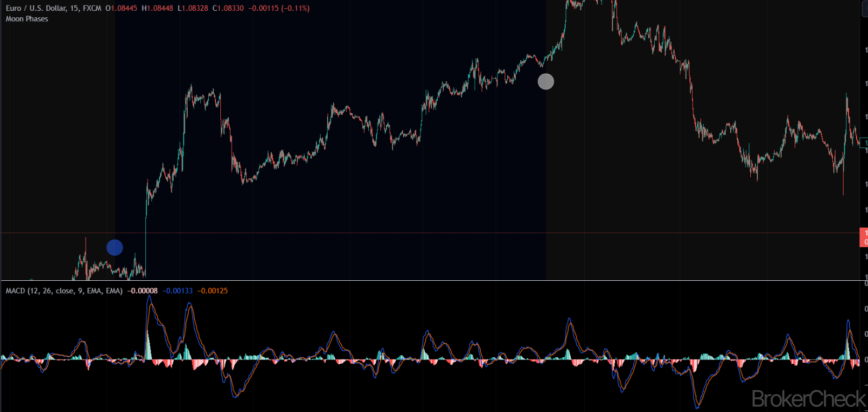Click the price change -0.00115 (-0.11%)
The width and height of the screenshot is (868, 412).
279,8
